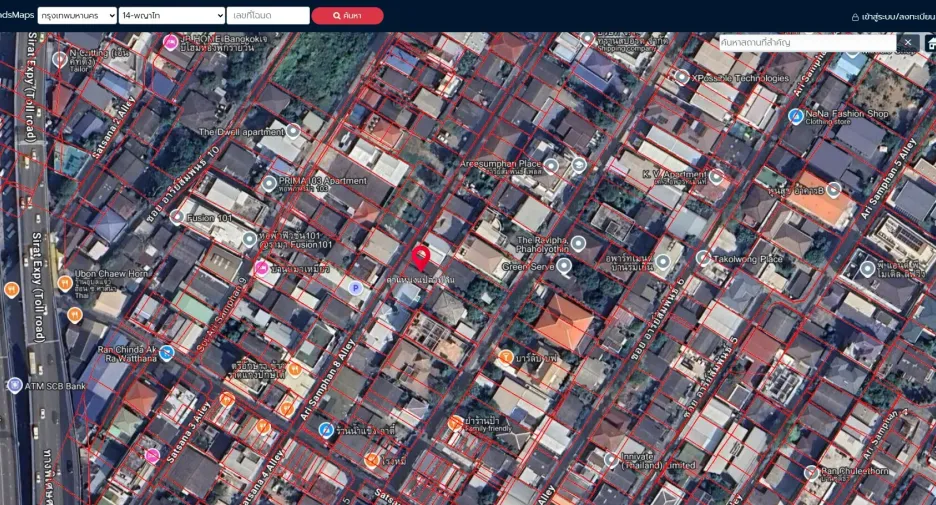Image resolution: width=936 pixels, height=505 pixels.
Task: Click the pin beside อาคารB label
Action: pyautogui.click(x=833, y=190)
